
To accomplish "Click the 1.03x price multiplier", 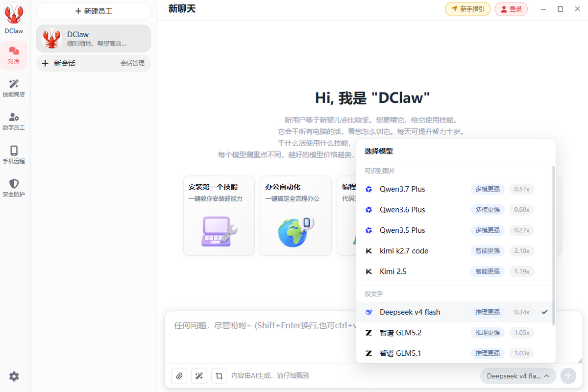I will point(521,353).
